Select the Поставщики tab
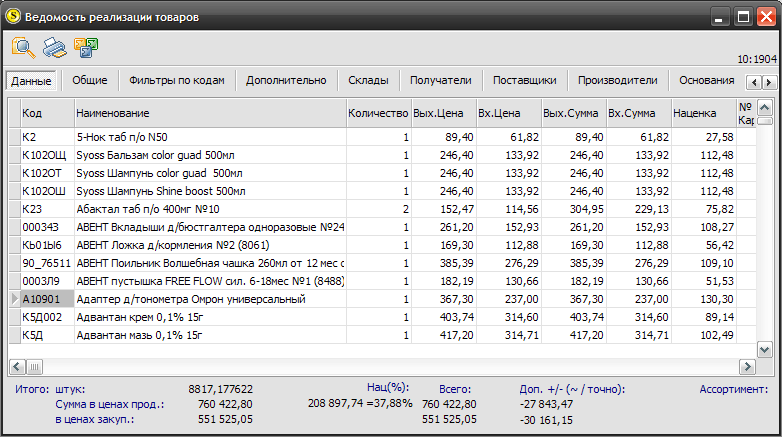Screen dimensions: 782x437 (525, 80)
